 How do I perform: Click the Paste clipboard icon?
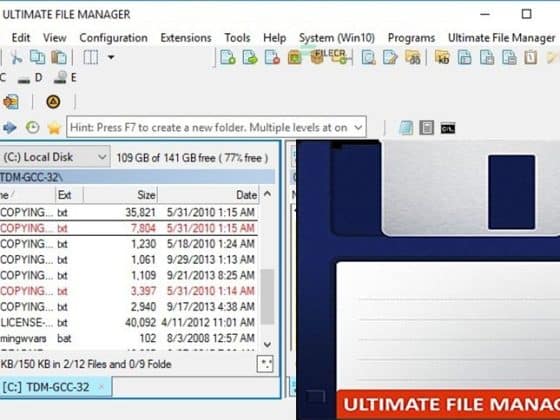(x=59, y=57)
